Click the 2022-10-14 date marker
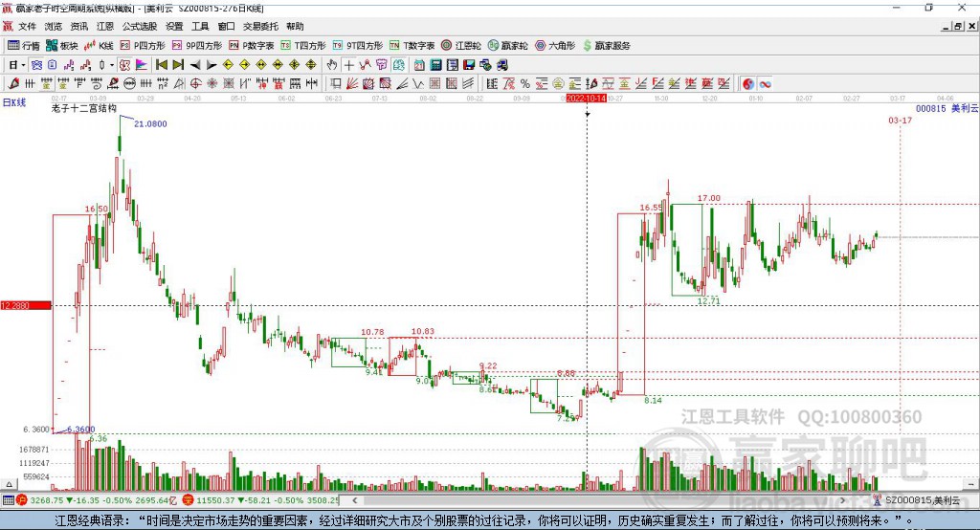 click(587, 99)
